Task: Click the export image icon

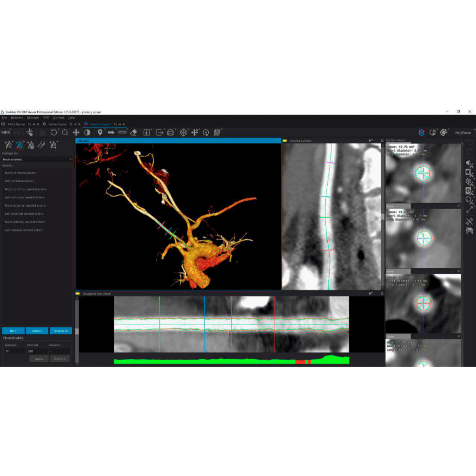Action: coord(159,132)
